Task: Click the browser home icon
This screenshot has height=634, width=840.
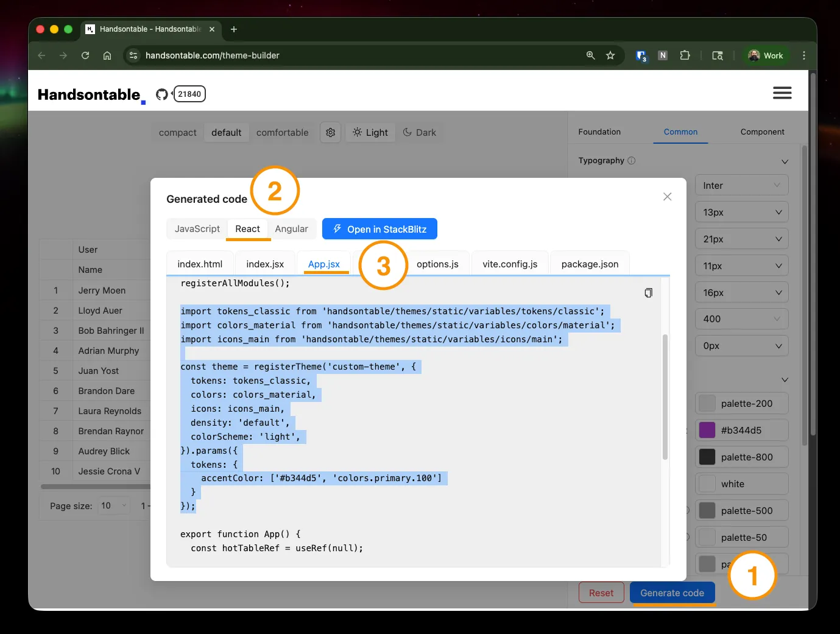Action: click(107, 55)
